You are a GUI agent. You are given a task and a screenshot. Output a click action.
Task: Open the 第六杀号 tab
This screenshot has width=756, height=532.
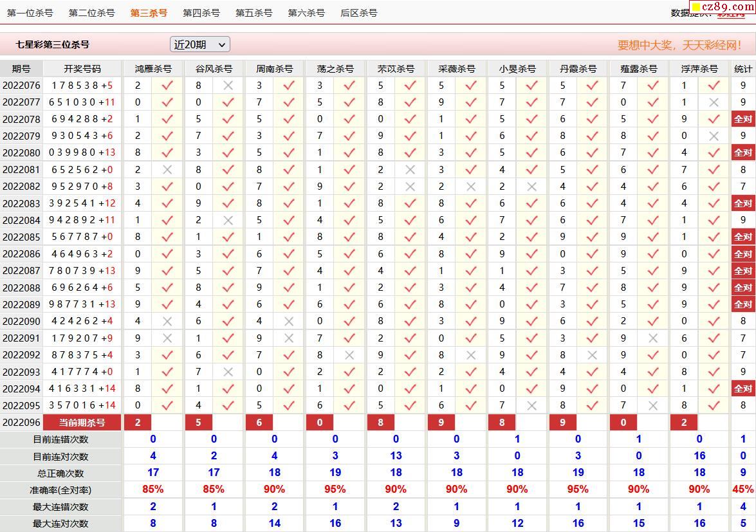(x=306, y=13)
